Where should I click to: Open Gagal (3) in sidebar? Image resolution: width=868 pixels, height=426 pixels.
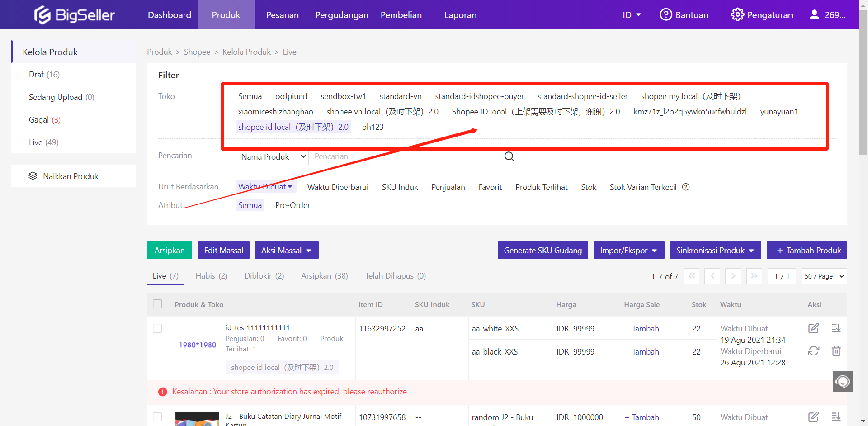point(45,120)
